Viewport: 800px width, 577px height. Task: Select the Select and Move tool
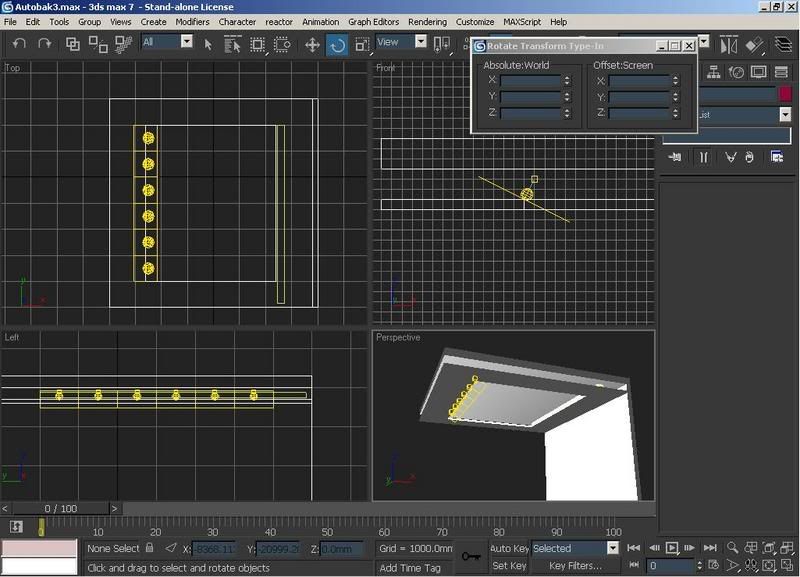click(312, 44)
